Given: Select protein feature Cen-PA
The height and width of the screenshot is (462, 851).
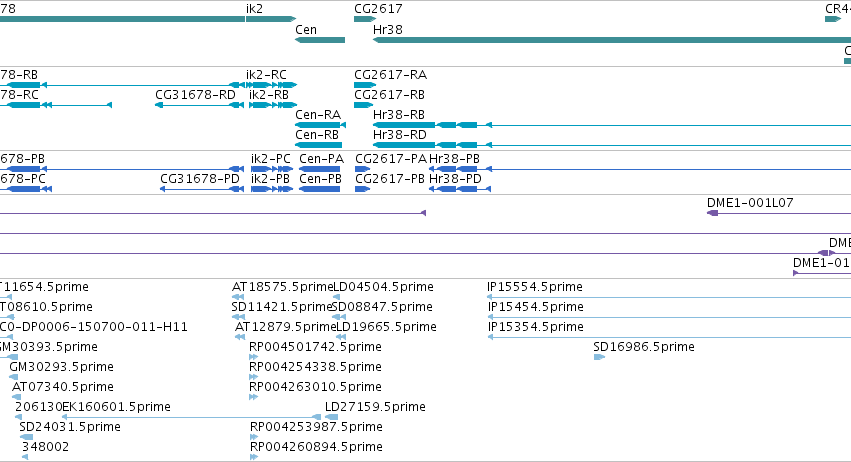Looking at the screenshot, I should [x=321, y=159].
